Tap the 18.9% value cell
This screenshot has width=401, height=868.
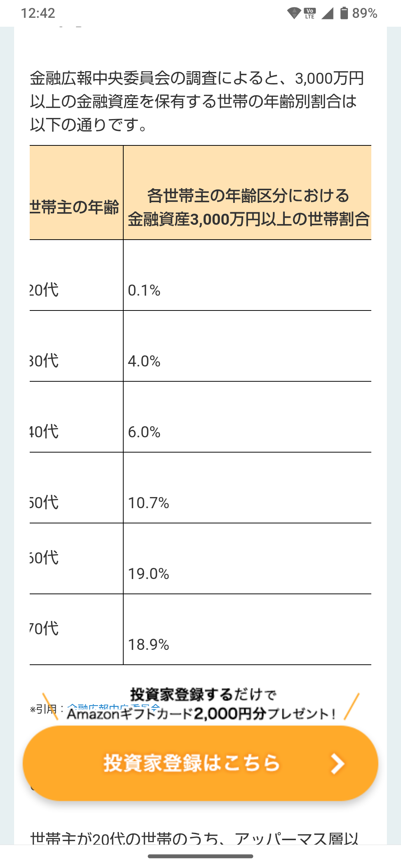pos(149,645)
